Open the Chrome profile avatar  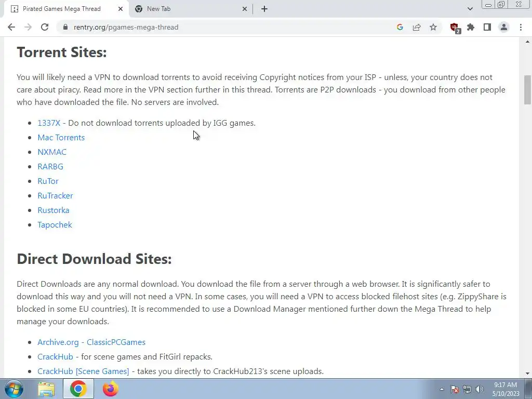[x=504, y=27]
